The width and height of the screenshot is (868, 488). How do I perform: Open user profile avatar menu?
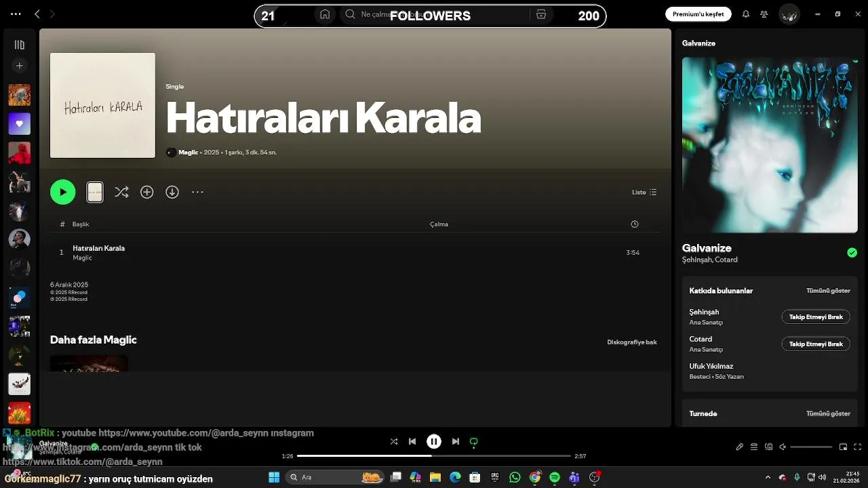789,14
